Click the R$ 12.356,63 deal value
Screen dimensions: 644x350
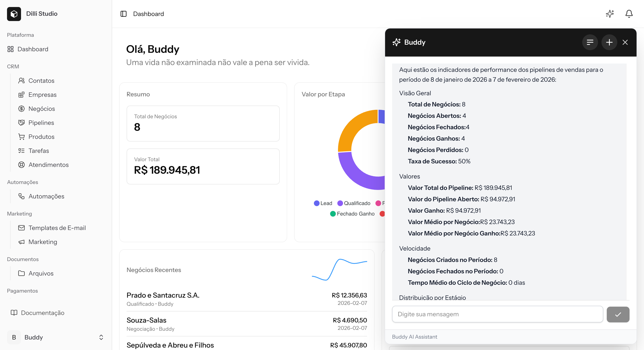tap(349, 295)
